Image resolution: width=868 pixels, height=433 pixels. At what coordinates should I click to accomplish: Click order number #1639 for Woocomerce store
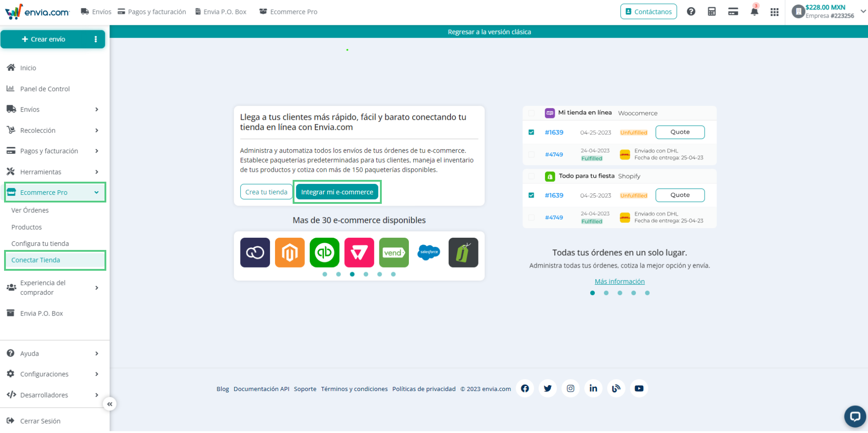pos(554,132)
